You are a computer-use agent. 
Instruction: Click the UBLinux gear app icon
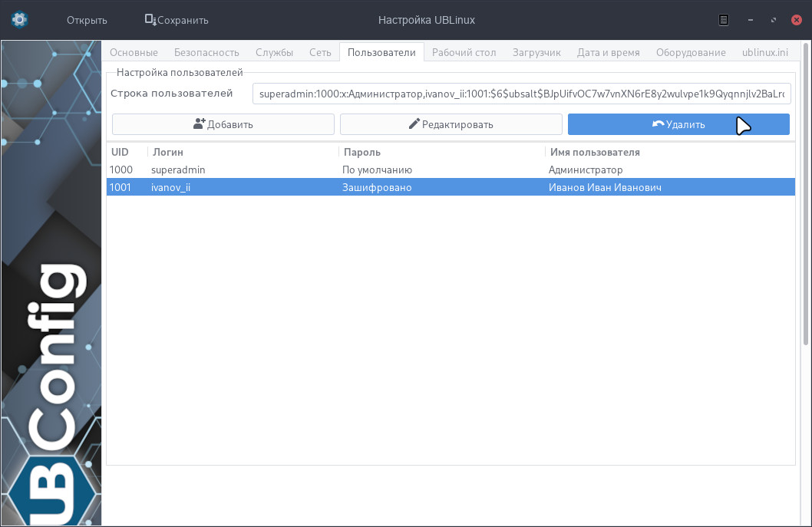pyautogui.click(x=19, y=20)
